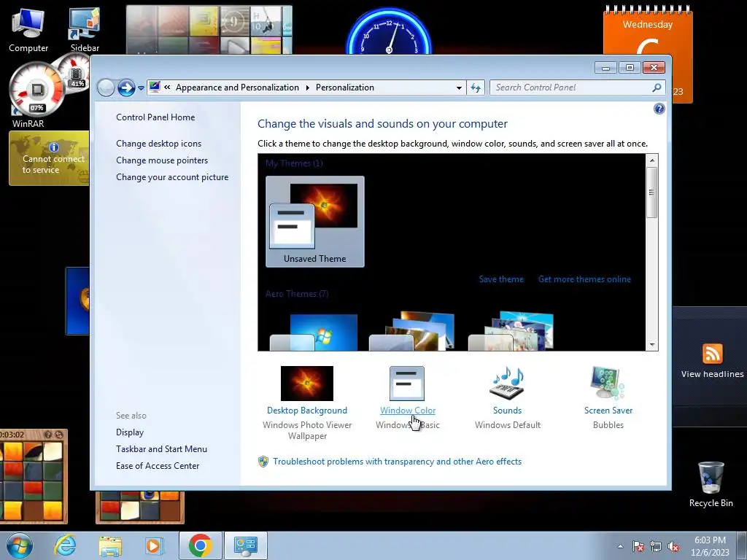Click the Action Center flag tray icon
Viewport: 747px width, 560px height.
pyautogui.click(x=638, y=546)
